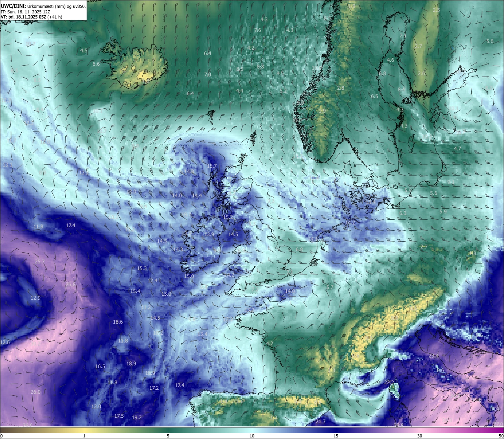Image resolution: width=504 pixels, height=439 pixels.
Task: Click the map value 14.4
Action: (197, 195)
